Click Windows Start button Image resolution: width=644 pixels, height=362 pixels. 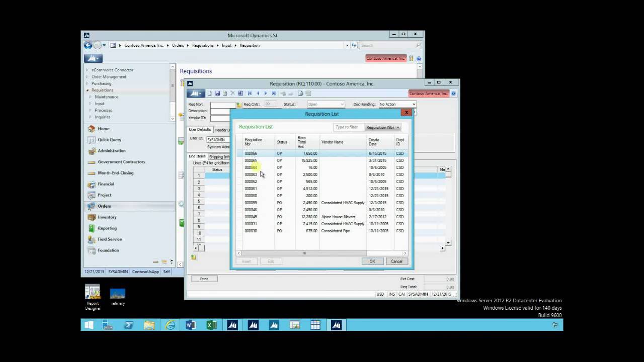click(89, 325)
